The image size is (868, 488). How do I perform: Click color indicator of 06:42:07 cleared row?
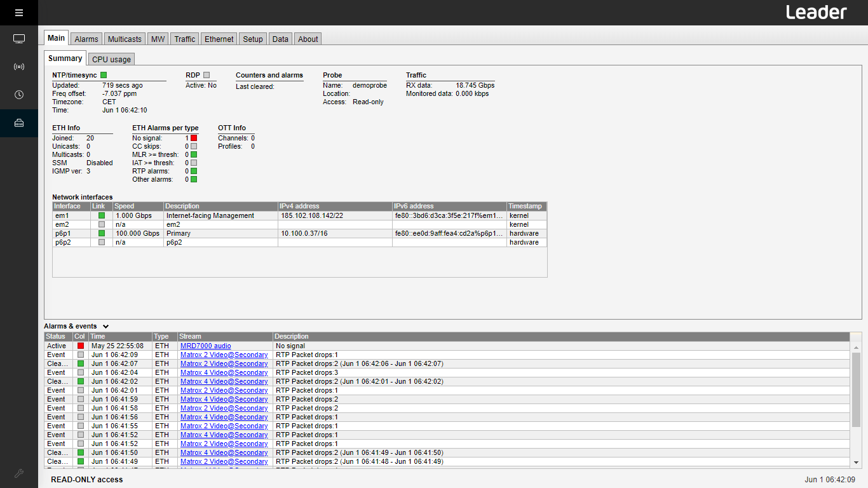81,363
